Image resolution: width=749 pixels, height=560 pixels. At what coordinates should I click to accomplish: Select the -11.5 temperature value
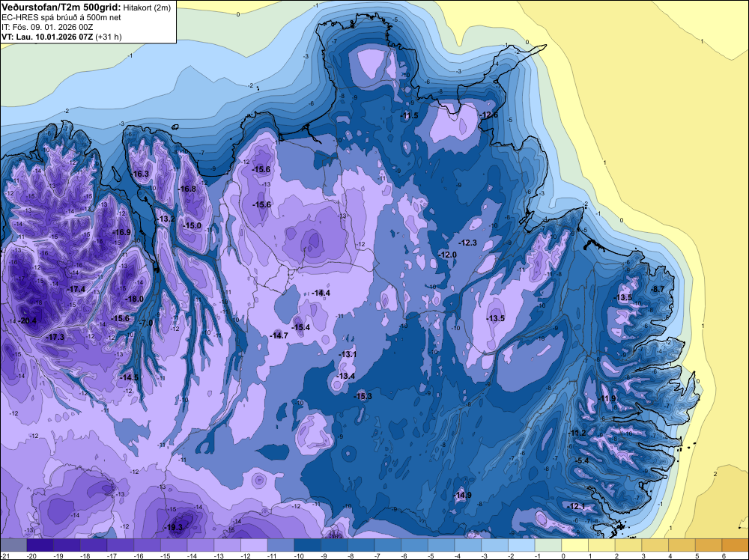tap(409, 115)
